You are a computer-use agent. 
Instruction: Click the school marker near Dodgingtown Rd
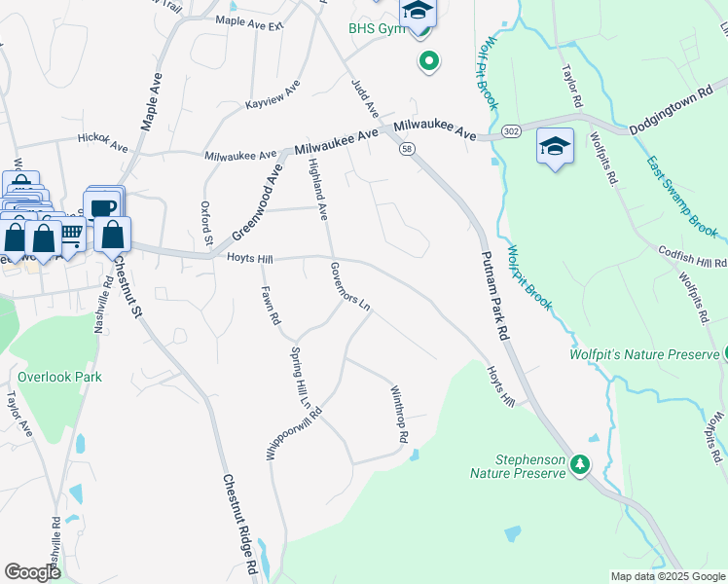coord(555,147)
